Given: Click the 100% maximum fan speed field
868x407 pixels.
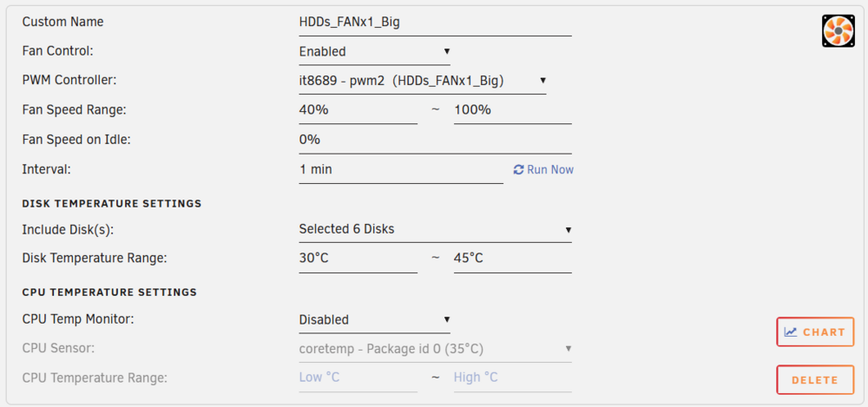Looking at the screenshot, I should 513,110.
